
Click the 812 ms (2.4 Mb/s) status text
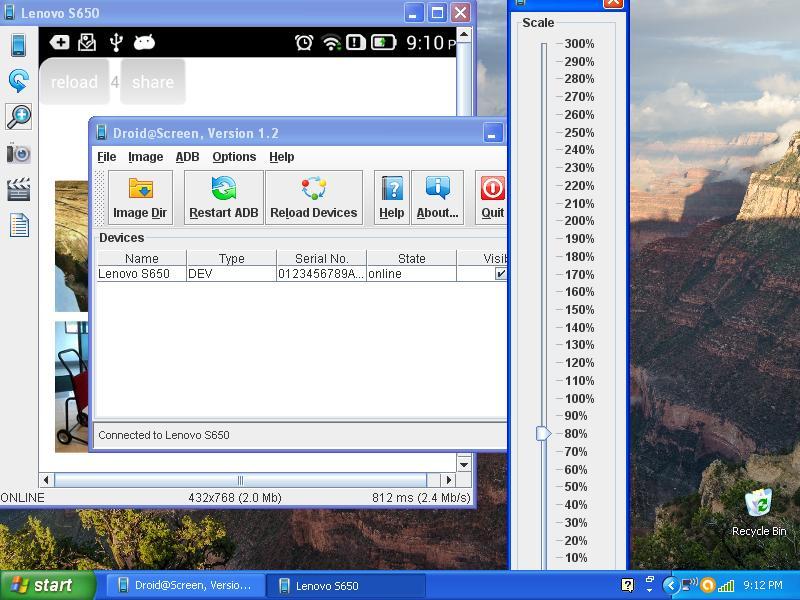421,497
